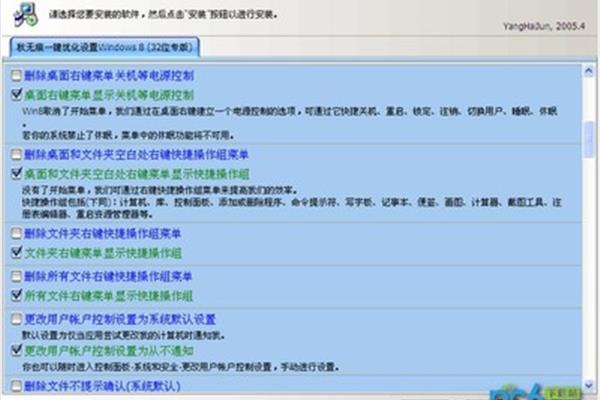Click the text 默认设置为仅当应用尝试更改我的计算机时通知我

click(123, 335)
